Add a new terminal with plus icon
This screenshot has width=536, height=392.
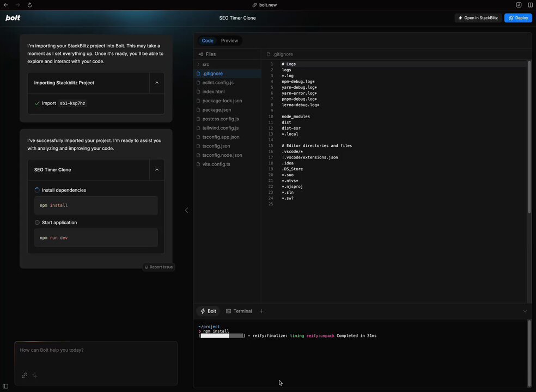pos(261,311)
